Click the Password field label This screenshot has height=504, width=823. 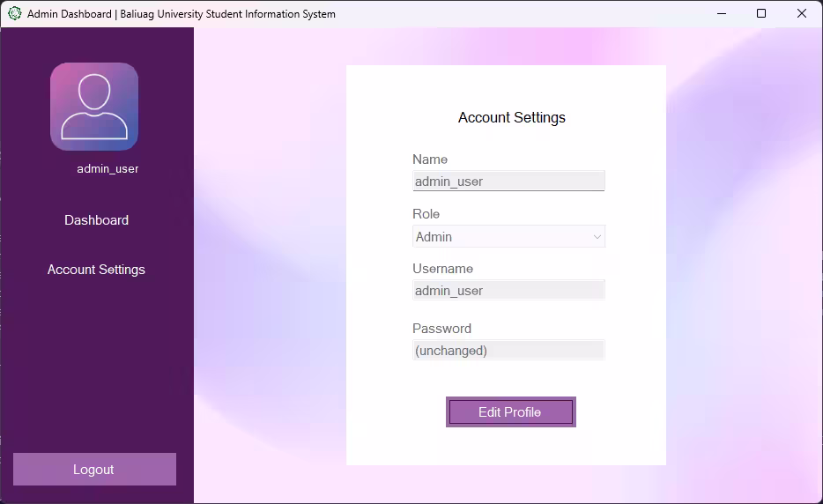coord(441,328)
